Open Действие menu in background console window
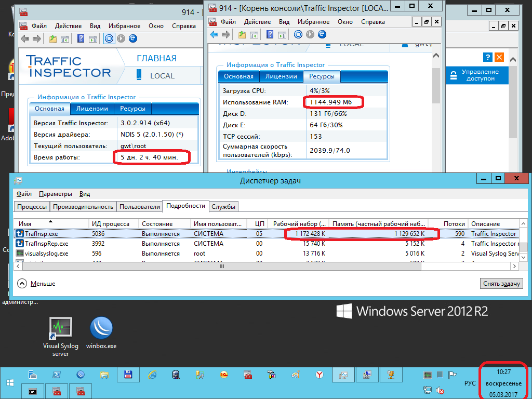 click(68, 26)
